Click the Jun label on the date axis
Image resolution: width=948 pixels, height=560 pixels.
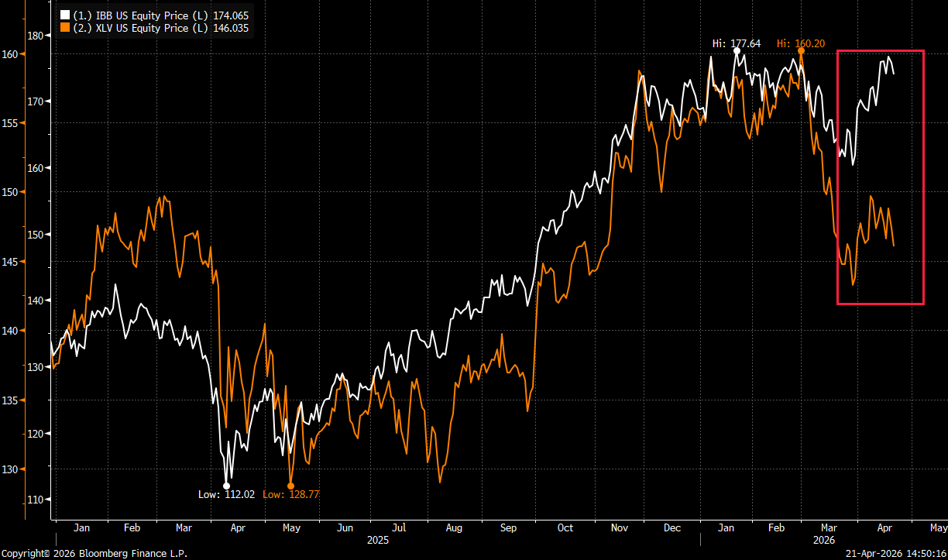coord(345,528)
